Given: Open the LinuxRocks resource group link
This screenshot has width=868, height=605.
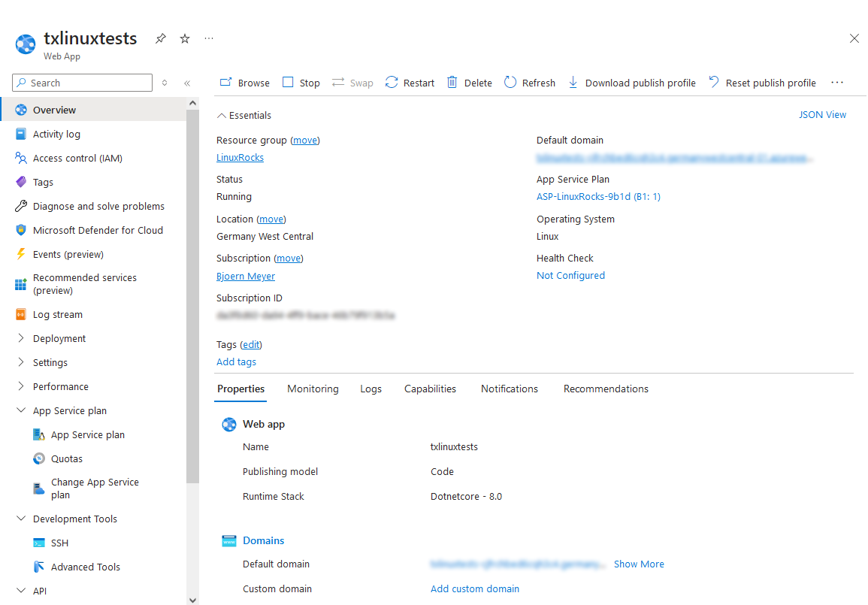Looking at the screenshot, I should (240, 157).
